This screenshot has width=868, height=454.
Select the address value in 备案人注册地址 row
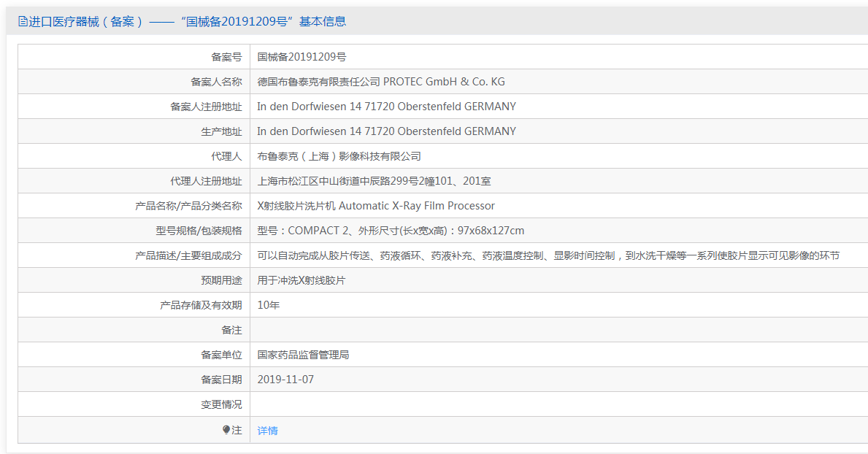386,107
